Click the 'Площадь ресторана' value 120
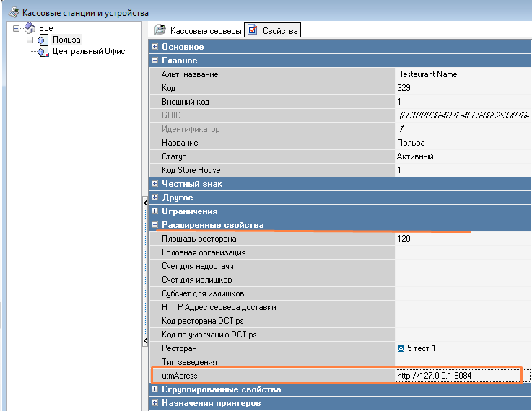Screen dimensions: 532x411 [404, 239]
